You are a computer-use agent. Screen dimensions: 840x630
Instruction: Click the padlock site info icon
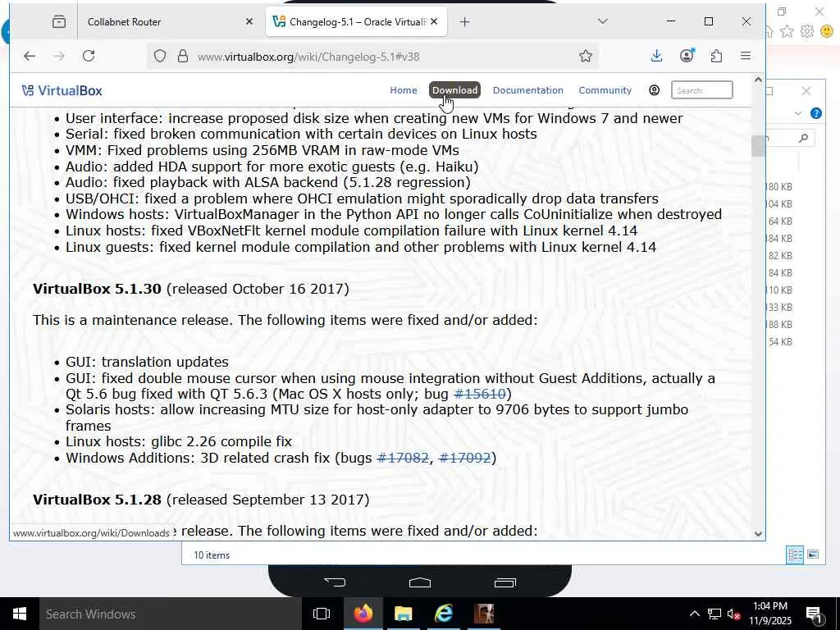[x=183, y=57]
